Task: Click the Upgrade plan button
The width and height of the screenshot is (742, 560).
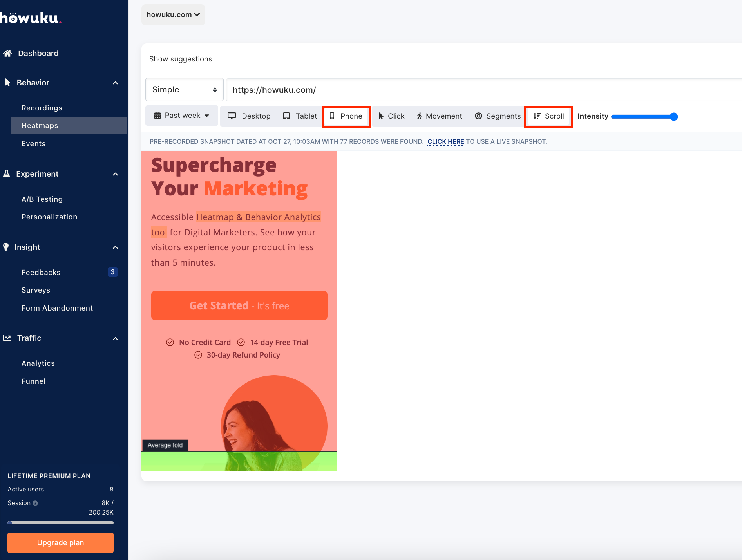Action: coord(60,542)
